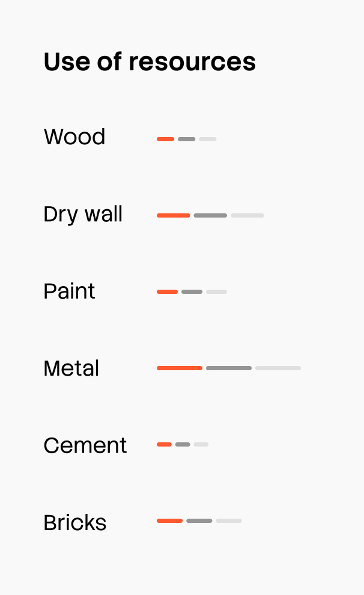Click the dark gray segment of Metal bar
Viewport: 364px width, 595px height.
click(x=228, y=368)
